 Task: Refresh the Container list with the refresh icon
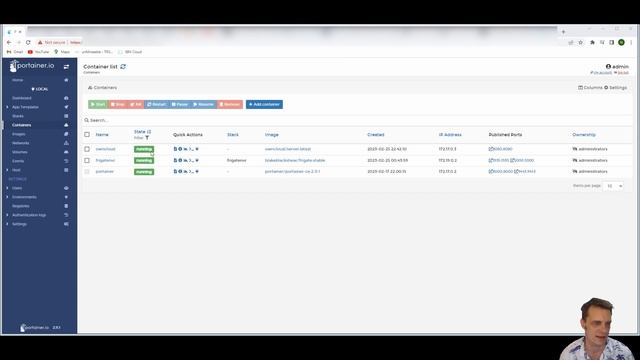[123, 67]
